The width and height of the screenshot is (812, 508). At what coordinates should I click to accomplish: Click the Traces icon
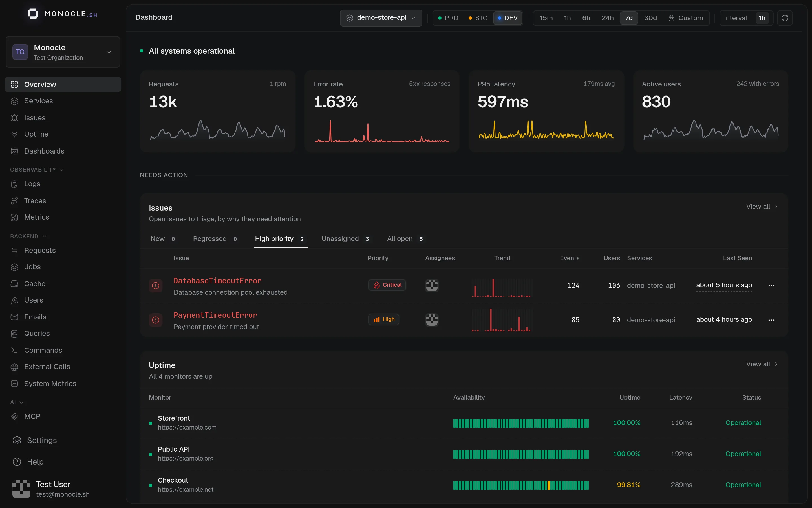coord(14,201)
